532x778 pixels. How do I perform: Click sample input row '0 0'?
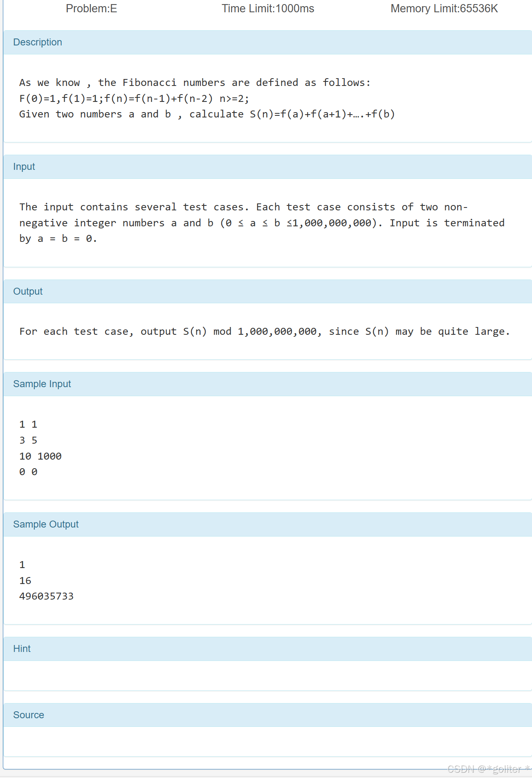[x=28, y=472]
